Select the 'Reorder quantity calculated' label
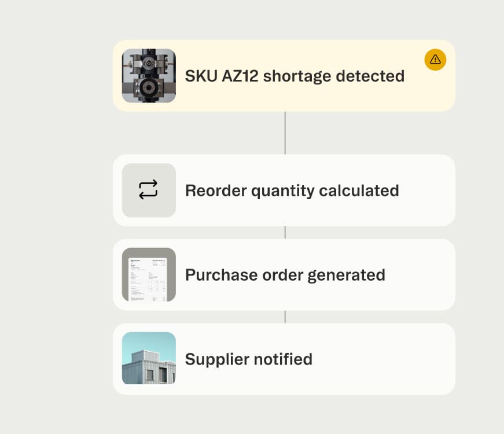The height and width of the screenshot is (434, 504). tap(292, 190)
